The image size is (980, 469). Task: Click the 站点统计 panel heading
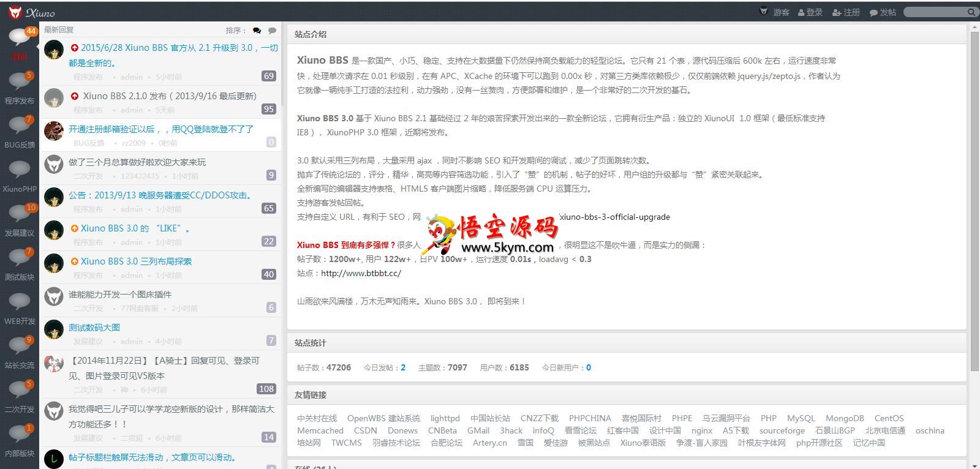(311, 343)
